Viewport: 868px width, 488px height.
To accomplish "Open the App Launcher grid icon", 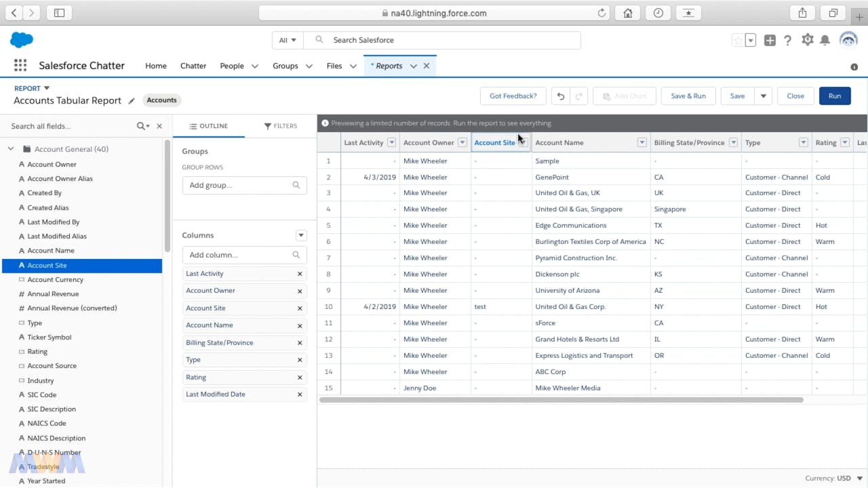I will point(20,66).
